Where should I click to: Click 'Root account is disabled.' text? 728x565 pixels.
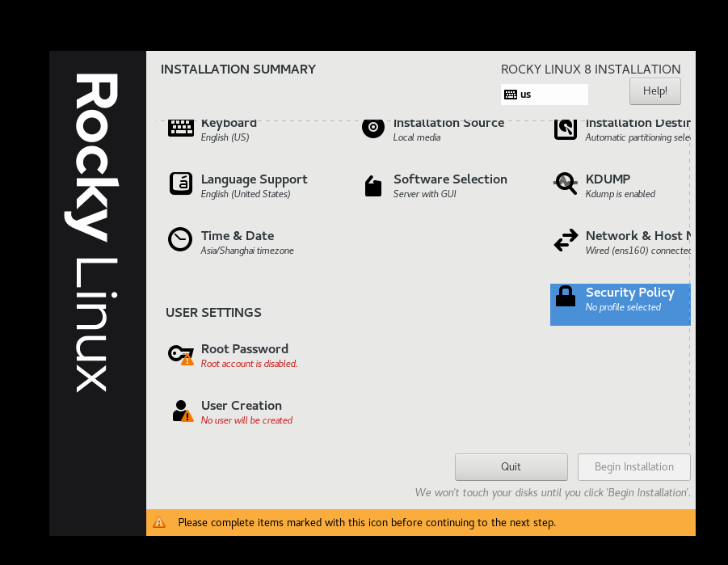coord(250,364)
